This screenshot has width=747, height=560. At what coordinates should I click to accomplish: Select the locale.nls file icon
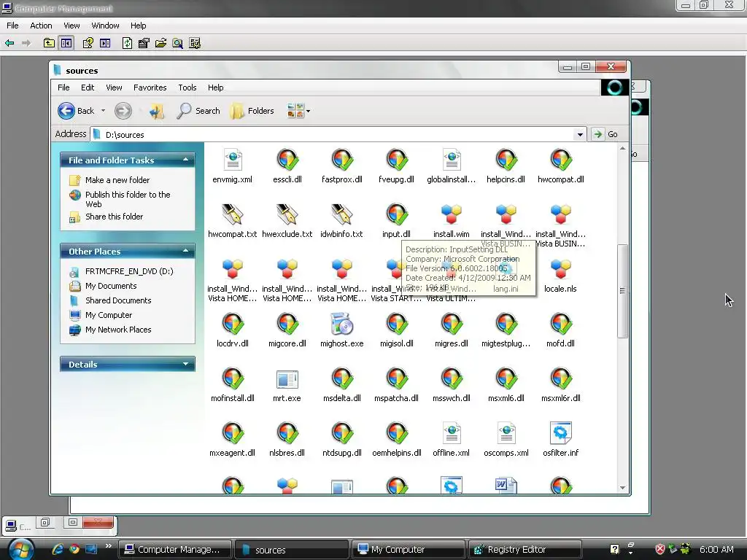(561, 270)
